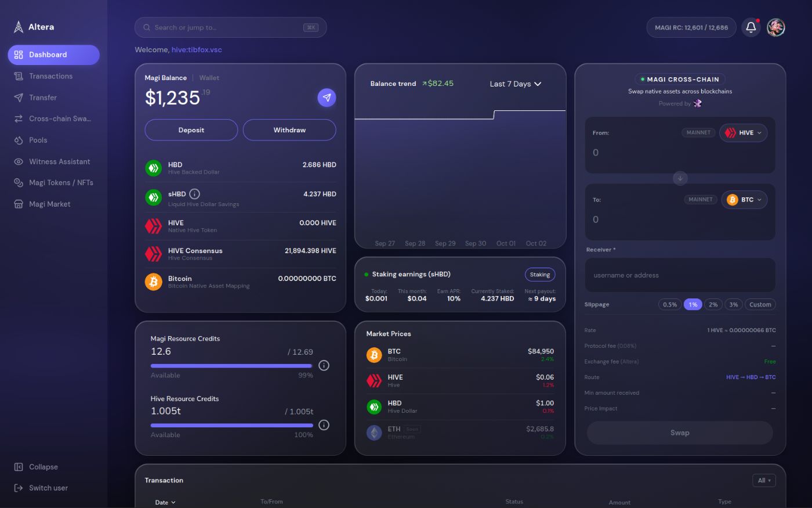
Task: Open the From asset HIVE dropdown
Action: [x=744, y=133]
